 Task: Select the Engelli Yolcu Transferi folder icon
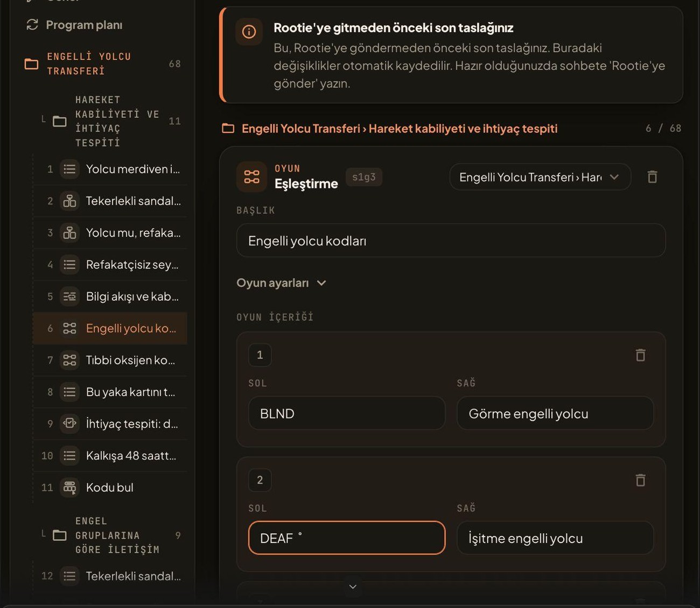(x=32, y=64)
